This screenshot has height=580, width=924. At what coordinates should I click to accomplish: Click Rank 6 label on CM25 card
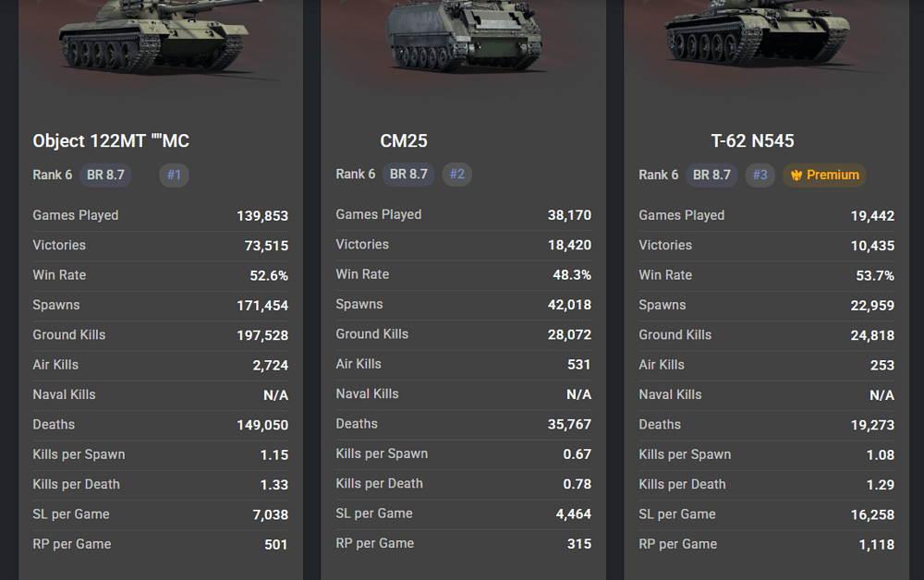point(356,175)
